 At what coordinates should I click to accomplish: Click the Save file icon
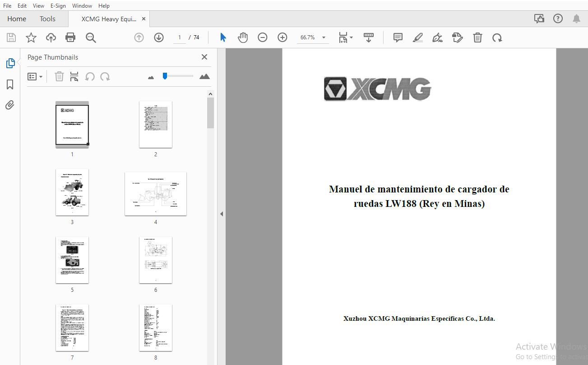(11, 37)
